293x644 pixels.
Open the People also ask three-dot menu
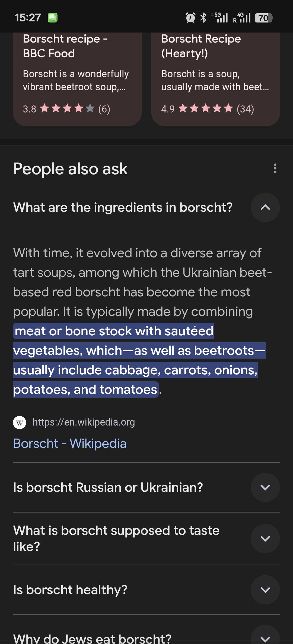click(275, 168)
